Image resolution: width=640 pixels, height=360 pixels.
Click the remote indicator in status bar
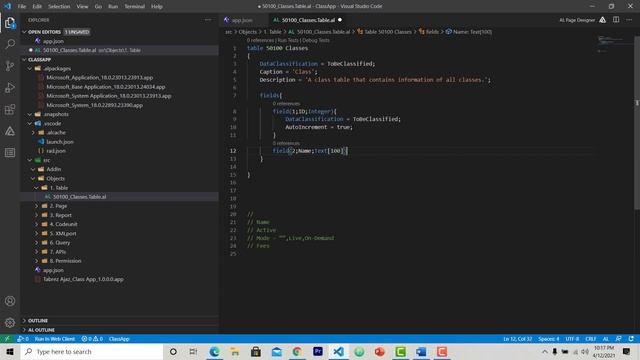(x=7, y=339)
